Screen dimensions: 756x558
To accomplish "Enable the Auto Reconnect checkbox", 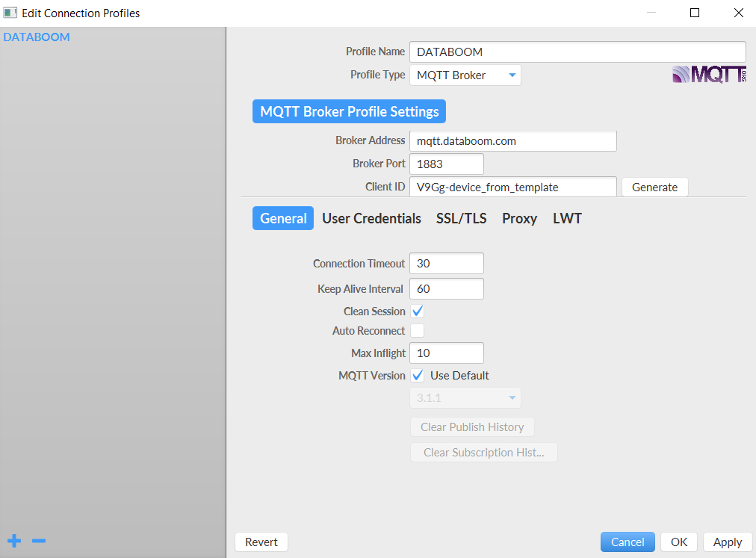I will 418,331.
